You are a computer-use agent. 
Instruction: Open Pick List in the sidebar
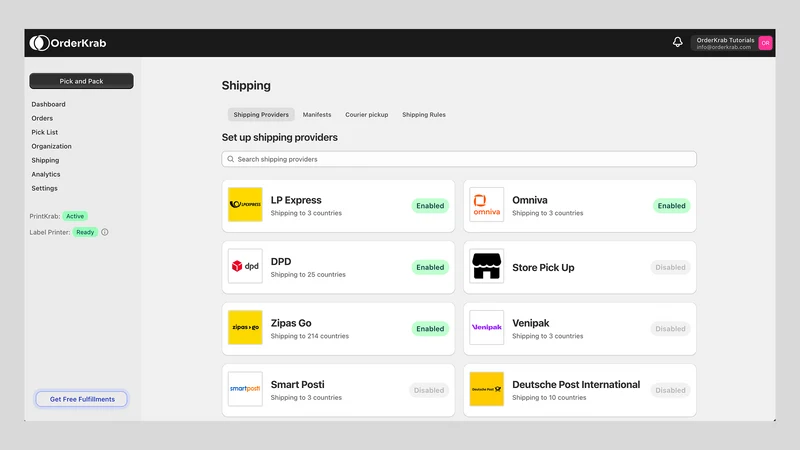point(44,132)
